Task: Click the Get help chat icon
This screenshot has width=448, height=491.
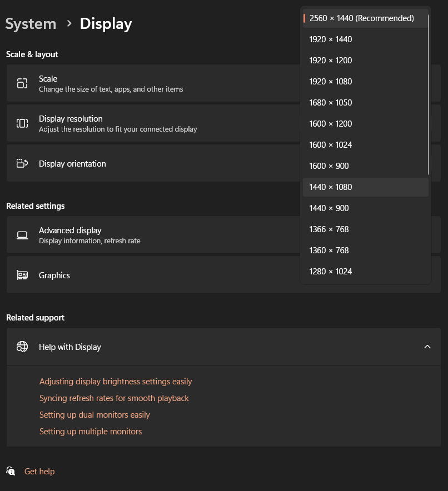Action: (x=11, y=471)
